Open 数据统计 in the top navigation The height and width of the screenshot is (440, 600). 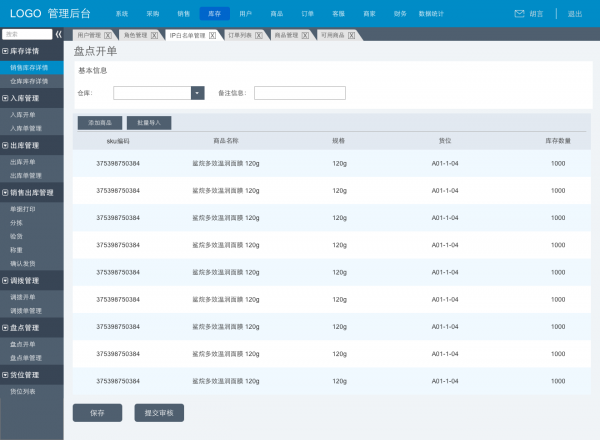432,14
